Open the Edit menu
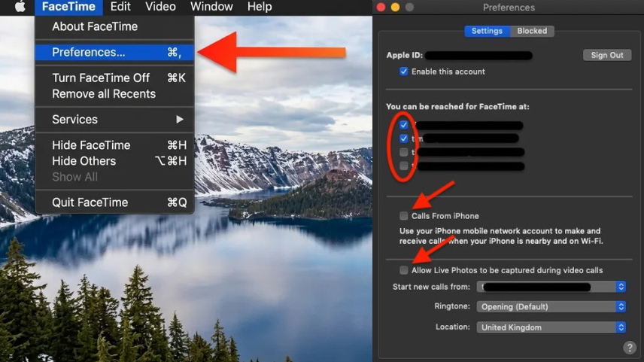644x362 pixels. (120, 7)
